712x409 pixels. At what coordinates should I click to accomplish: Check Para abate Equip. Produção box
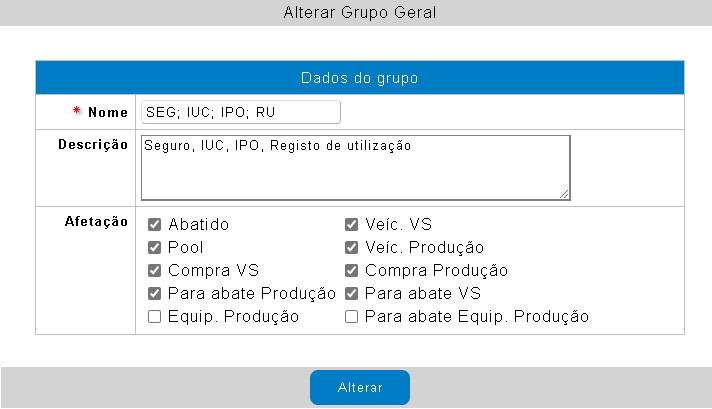352,317
